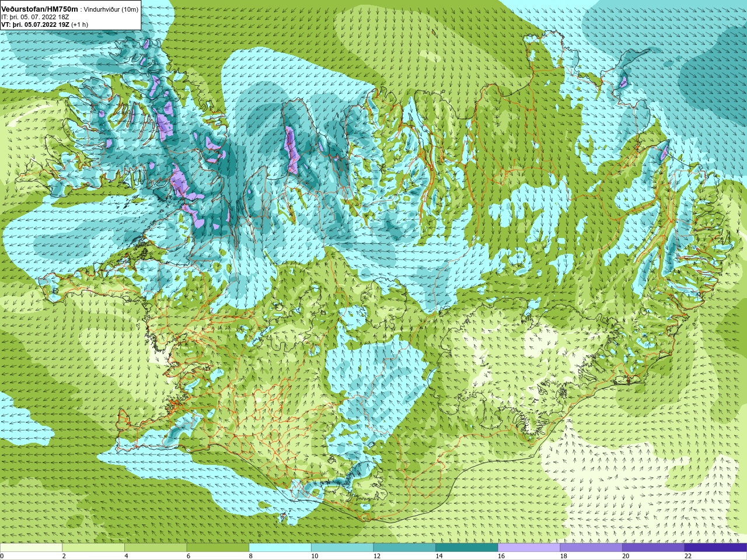
Task: Click the legend value 18
Action: pyautogui.click(x=564, y=556)
